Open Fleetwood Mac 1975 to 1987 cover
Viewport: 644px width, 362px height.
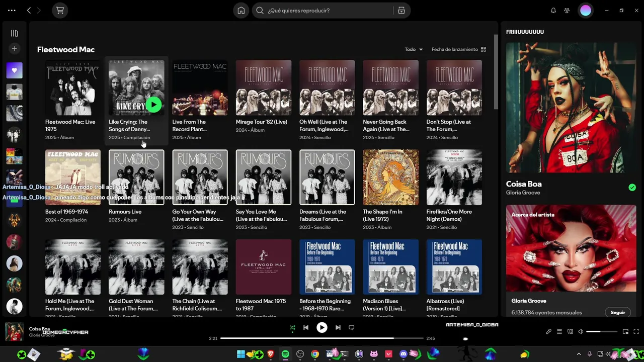pos(264,267)
